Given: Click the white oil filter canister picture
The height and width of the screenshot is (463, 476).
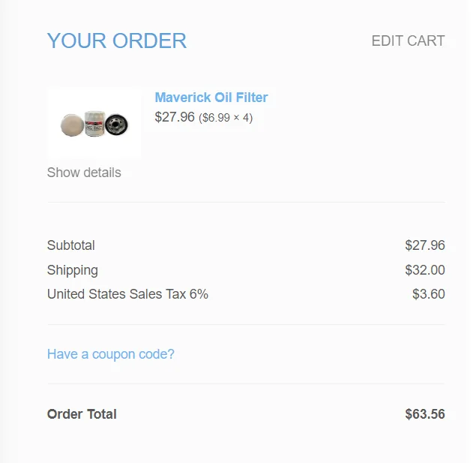Looking at the screenshot, I should coord(94,124).
